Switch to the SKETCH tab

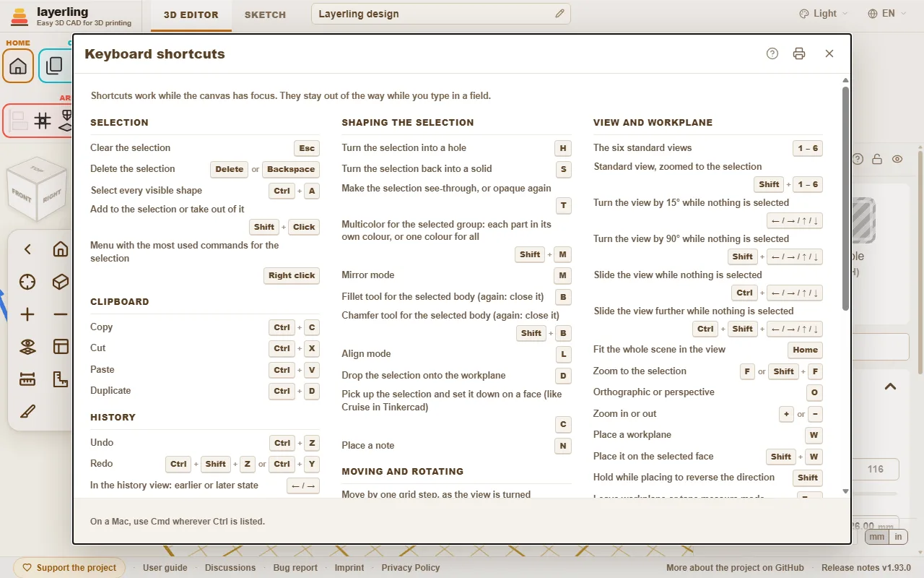(x=265, y=14)
